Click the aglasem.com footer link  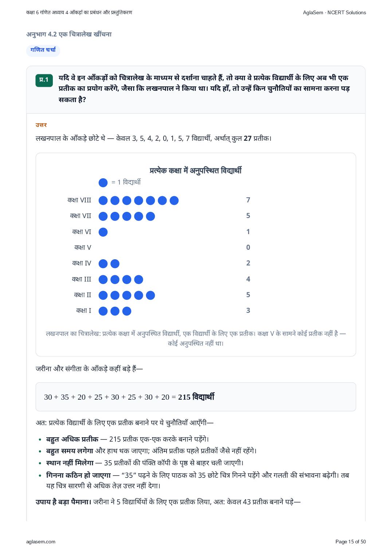[41, 542]
